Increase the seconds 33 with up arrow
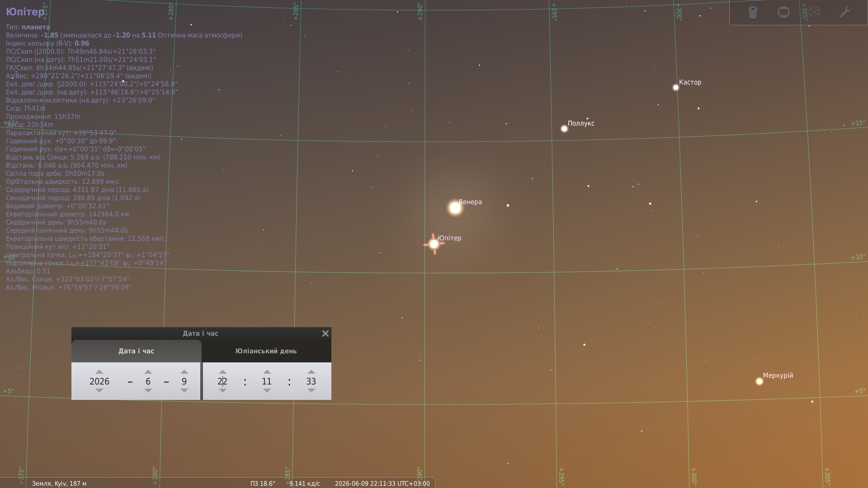868x488 pixels. tap(311, 372)
